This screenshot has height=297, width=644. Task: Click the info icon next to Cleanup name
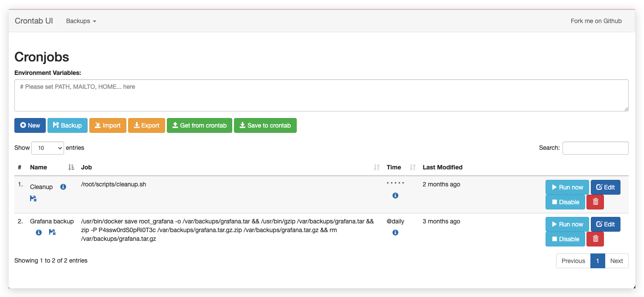point(63,187)
